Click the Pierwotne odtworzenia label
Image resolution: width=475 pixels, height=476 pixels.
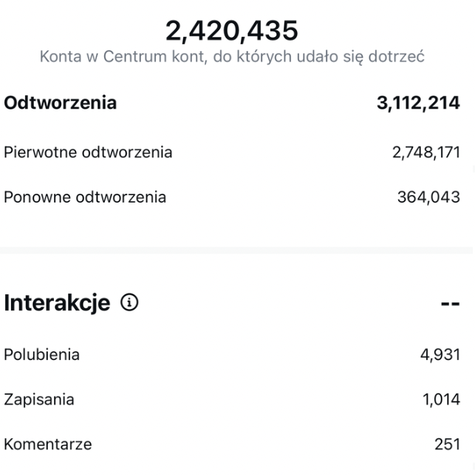click(88, 152)
